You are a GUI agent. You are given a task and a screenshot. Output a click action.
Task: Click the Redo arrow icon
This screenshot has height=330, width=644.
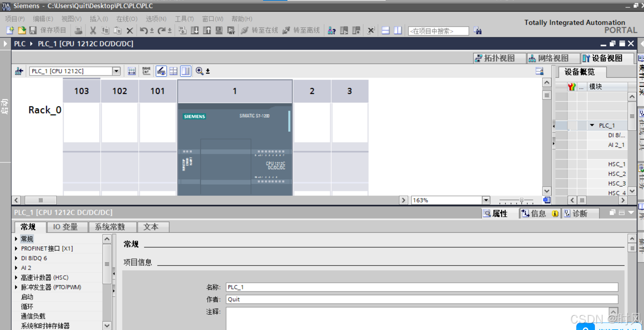click(x=162, y=30)
